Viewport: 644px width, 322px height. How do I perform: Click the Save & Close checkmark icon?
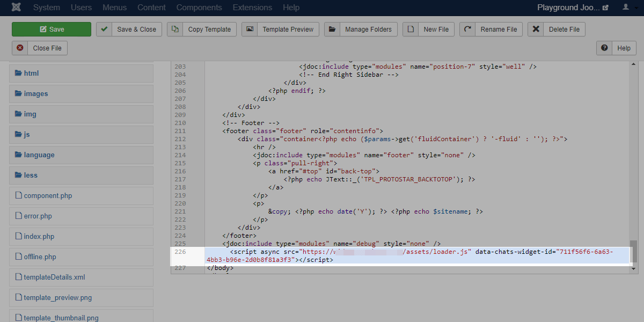(104, 30)
